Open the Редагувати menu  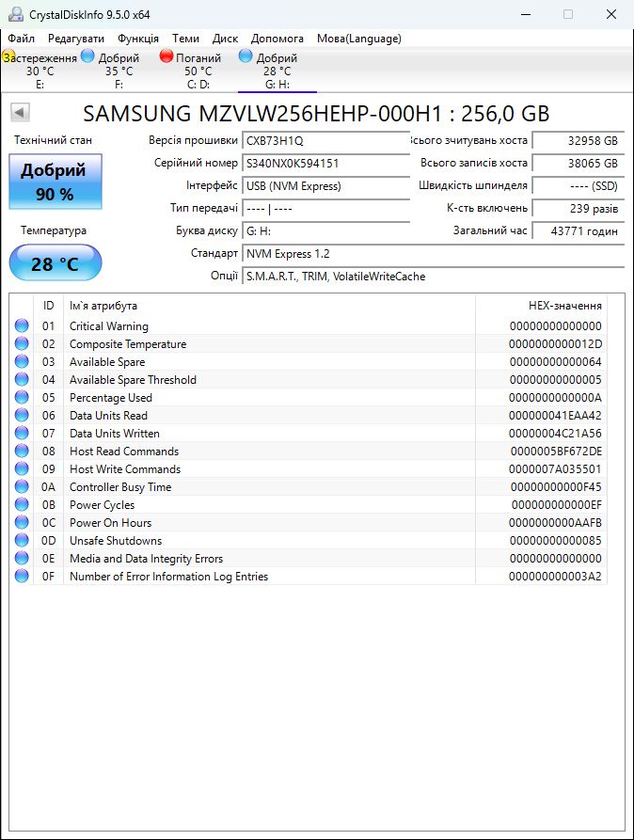click(75, 39)
